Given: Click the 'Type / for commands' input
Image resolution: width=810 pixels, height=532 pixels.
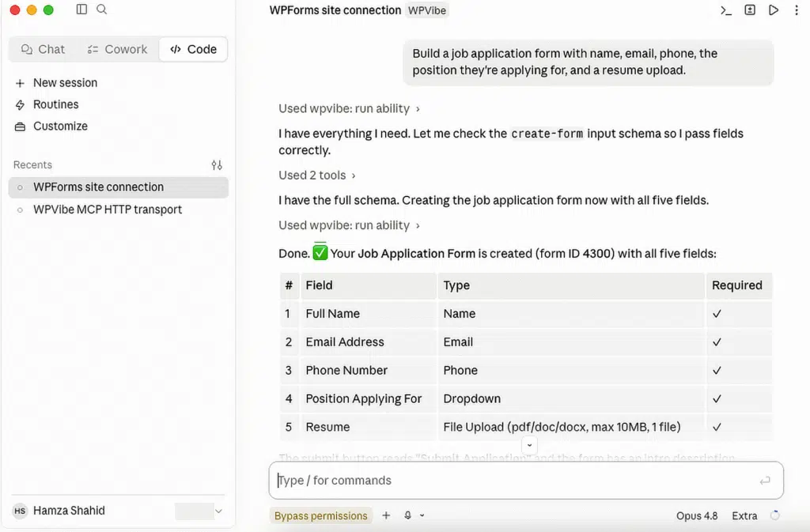Looking at the screenshot, I should click(x=526, y=481).
